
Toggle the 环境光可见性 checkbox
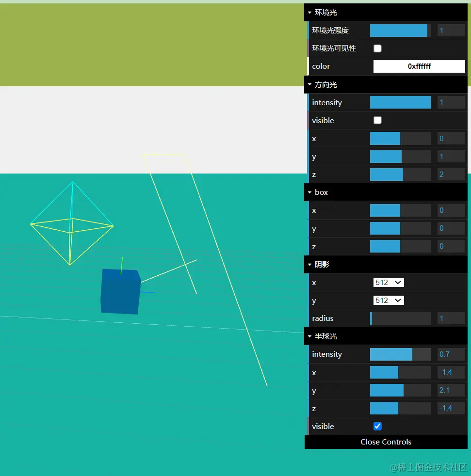coord(377,48)
